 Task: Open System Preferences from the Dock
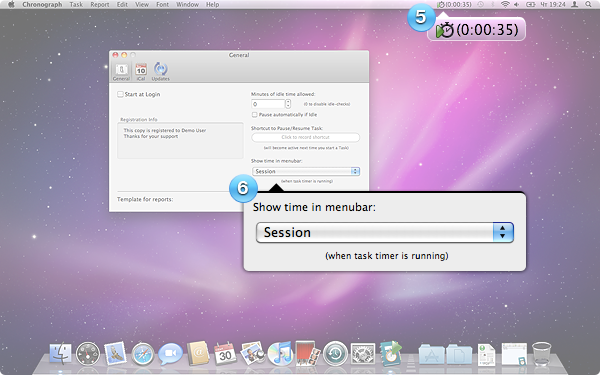click(x=363, y=354)
